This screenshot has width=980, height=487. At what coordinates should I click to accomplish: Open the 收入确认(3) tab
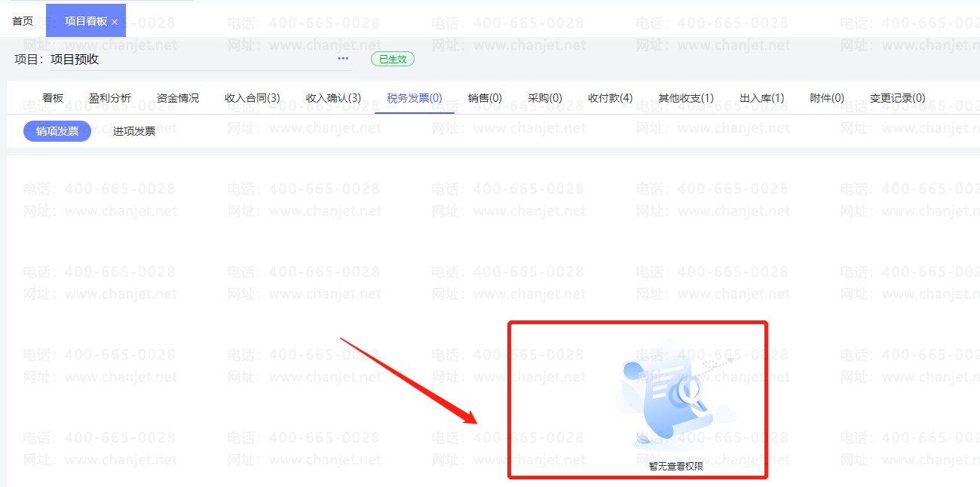coord(333,98)
